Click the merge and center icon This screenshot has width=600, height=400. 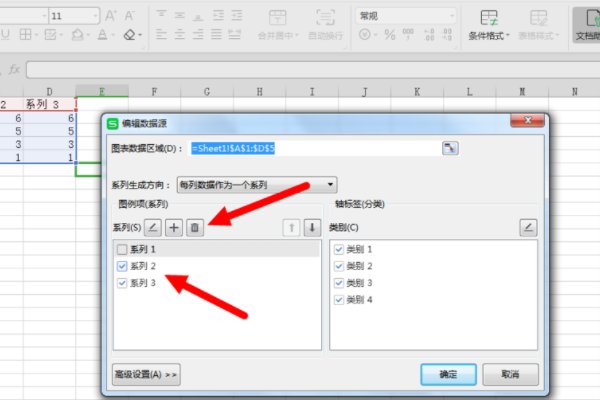[x=277, y=18]
